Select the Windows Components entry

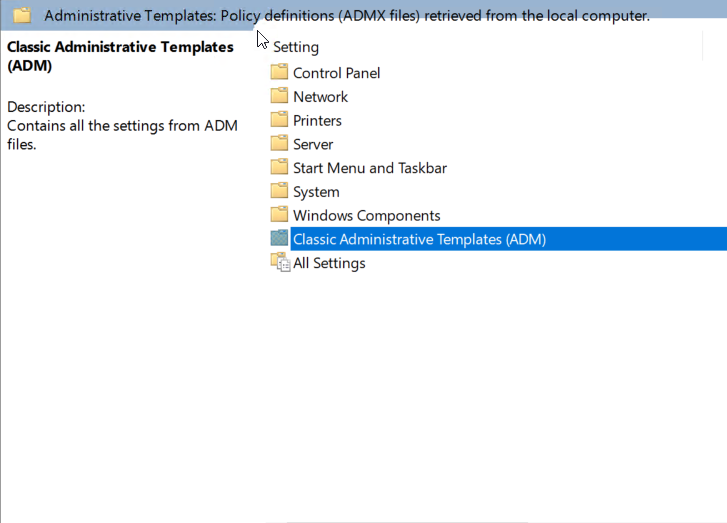367,216
